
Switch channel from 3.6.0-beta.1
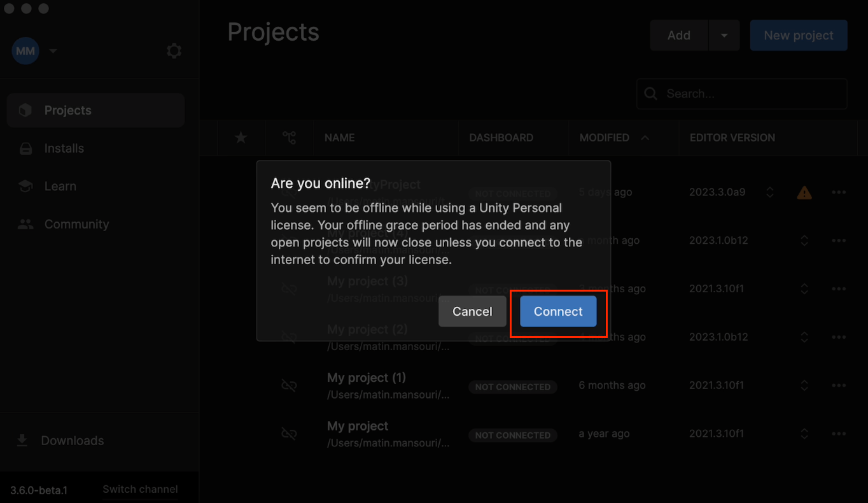pos(139,489)
